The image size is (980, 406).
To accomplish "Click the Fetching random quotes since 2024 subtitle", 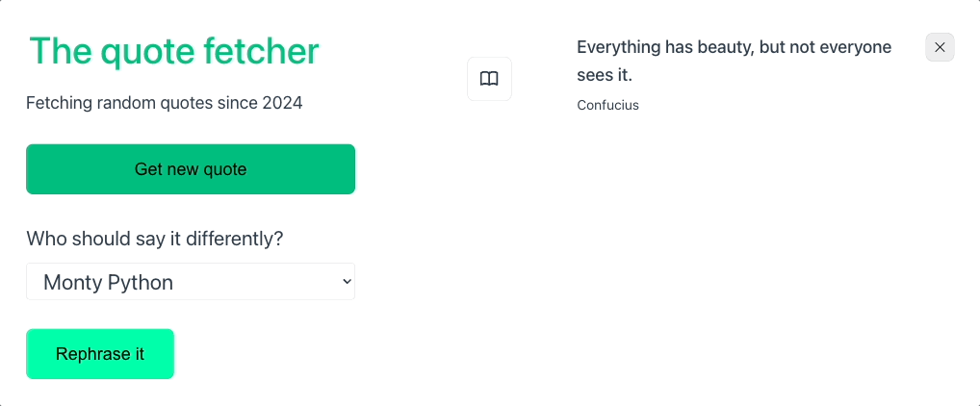I will 165,103.
